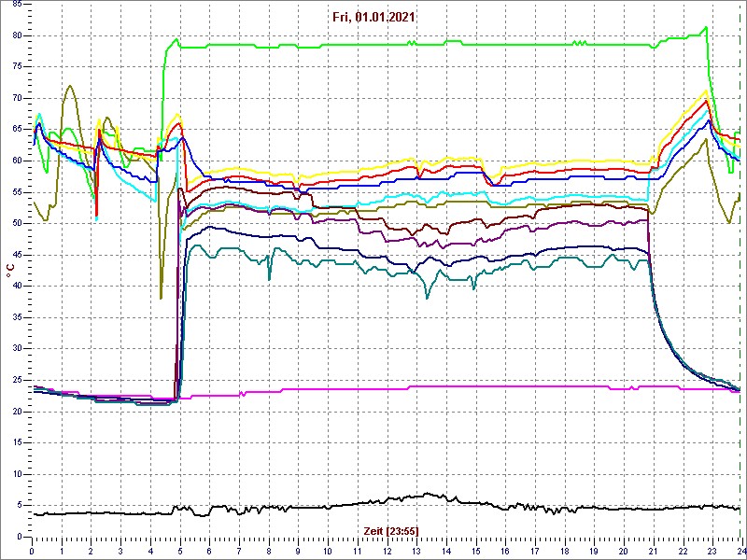Select the 70 value on the temperature axis
This screenshot has width=747, height=560.
[16, 99]
